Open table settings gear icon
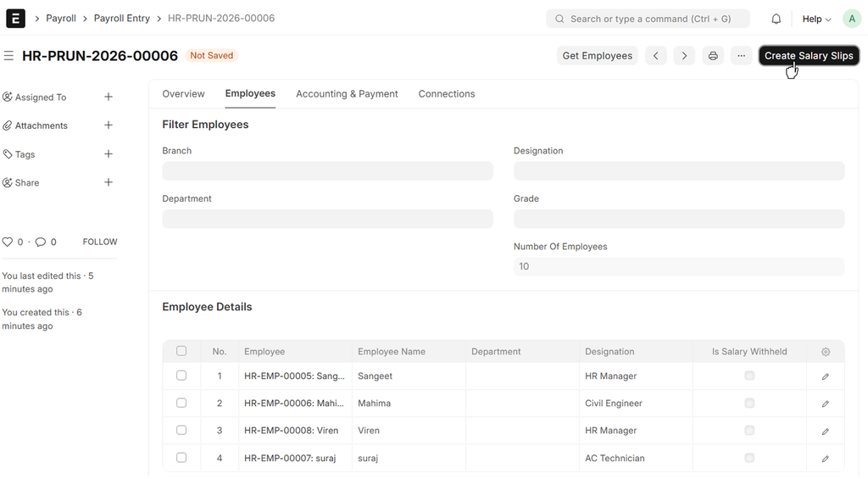The width and height of the screenshot is (868, 479). pos(826,352)
